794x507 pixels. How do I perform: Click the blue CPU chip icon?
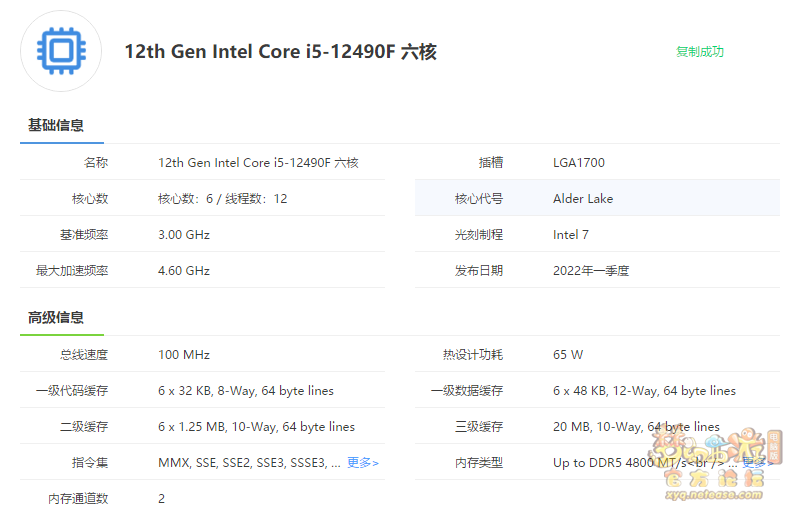pyautogui.click(x=61, y=51)
